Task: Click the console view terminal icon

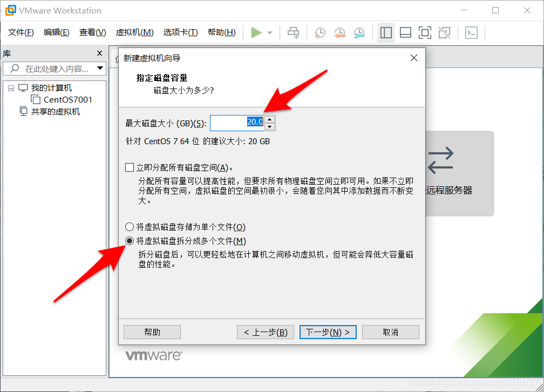Action: [471, 32]
